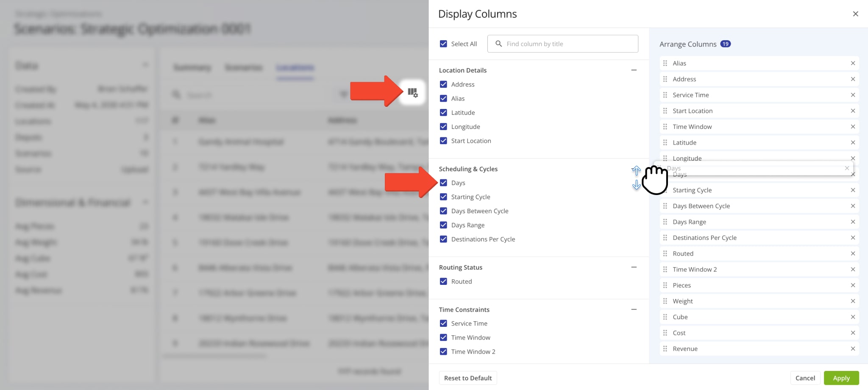Click the drag handle for the Weight column
868x390 pixels.
[665, 301]
